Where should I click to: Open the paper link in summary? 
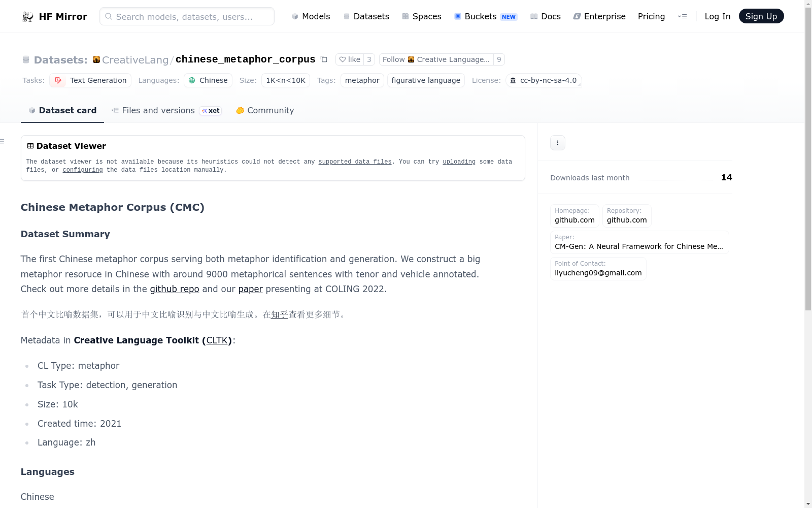(251, 289)
